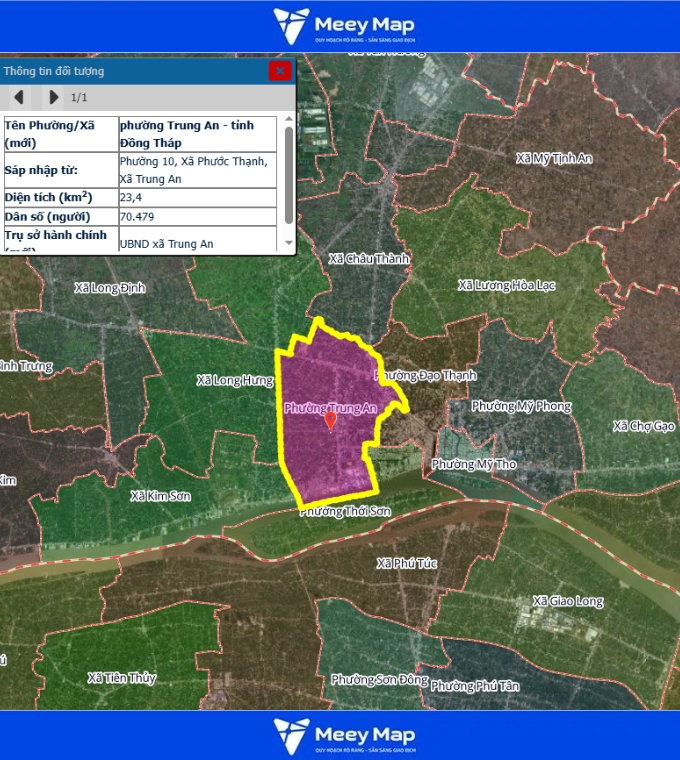Click the Meey Map logo in top banner
Viewport: 680px width, 760px height.
[x=344, y=26]
